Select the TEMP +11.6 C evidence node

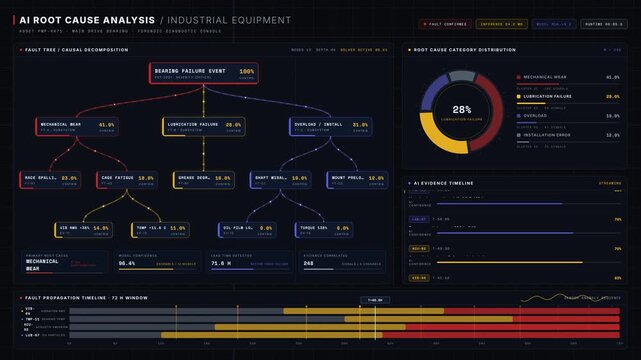click(160, 230)
